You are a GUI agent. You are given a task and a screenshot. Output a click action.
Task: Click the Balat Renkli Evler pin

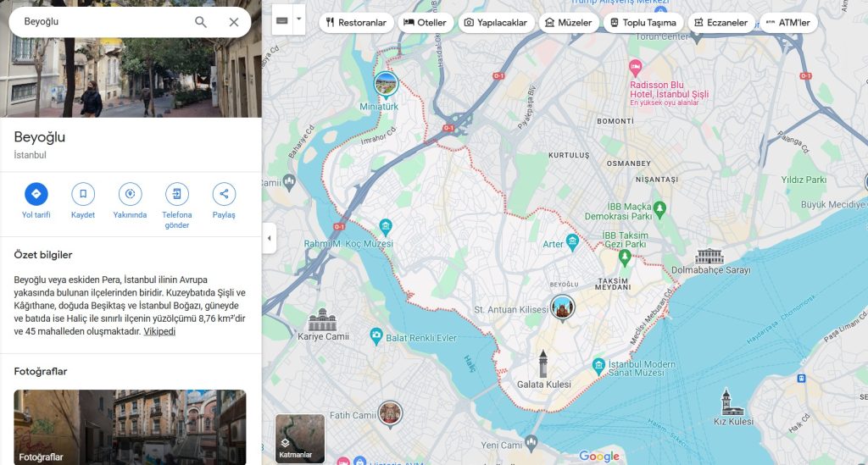click(376, 335)
